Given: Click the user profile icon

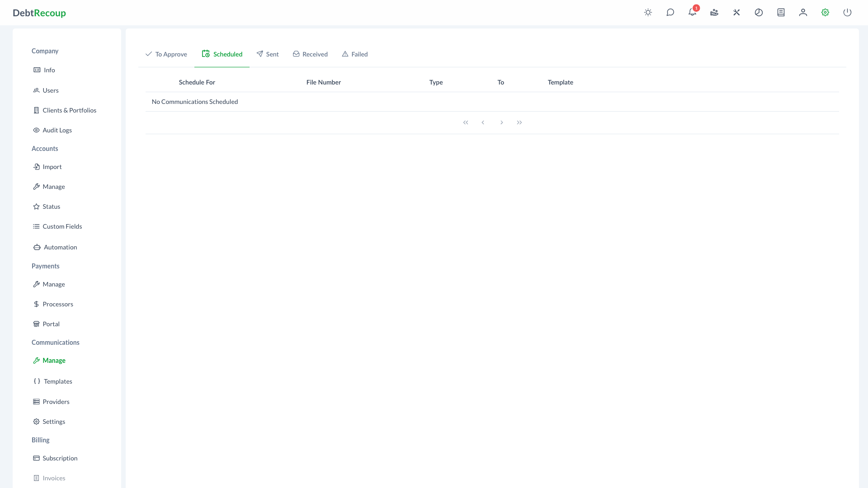Looking at the screenshot, I should [803, 13].
